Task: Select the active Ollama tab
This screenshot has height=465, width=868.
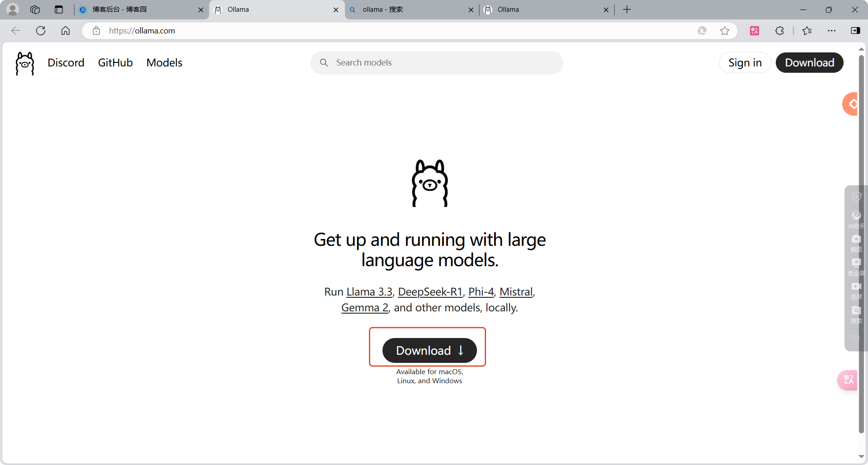Action: [277, 9]
